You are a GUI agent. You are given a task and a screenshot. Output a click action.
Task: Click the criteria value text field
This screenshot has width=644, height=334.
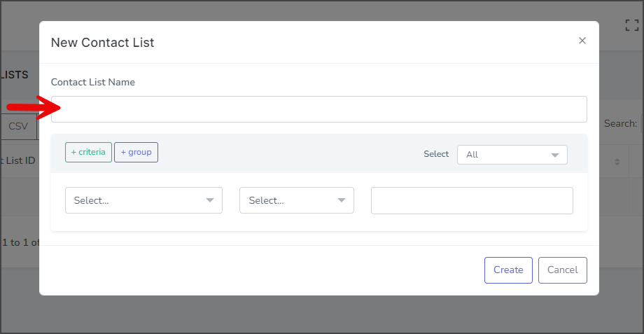(472, 200)
